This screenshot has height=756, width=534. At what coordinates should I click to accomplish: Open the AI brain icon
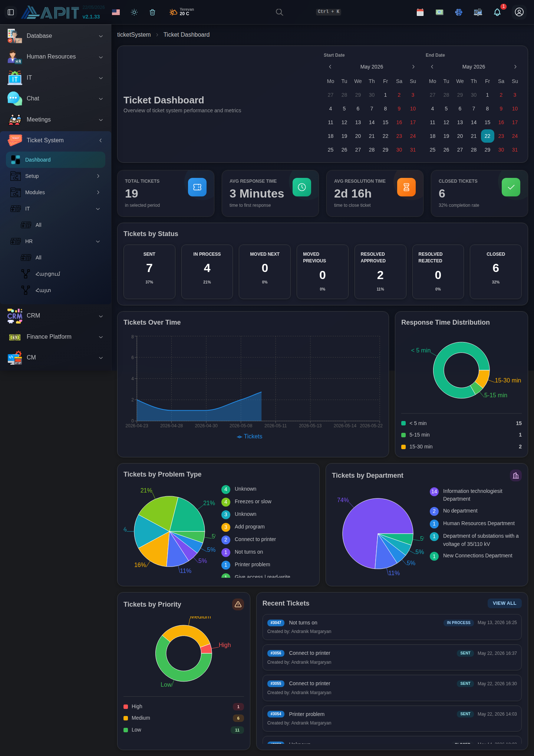coord(459,12)
